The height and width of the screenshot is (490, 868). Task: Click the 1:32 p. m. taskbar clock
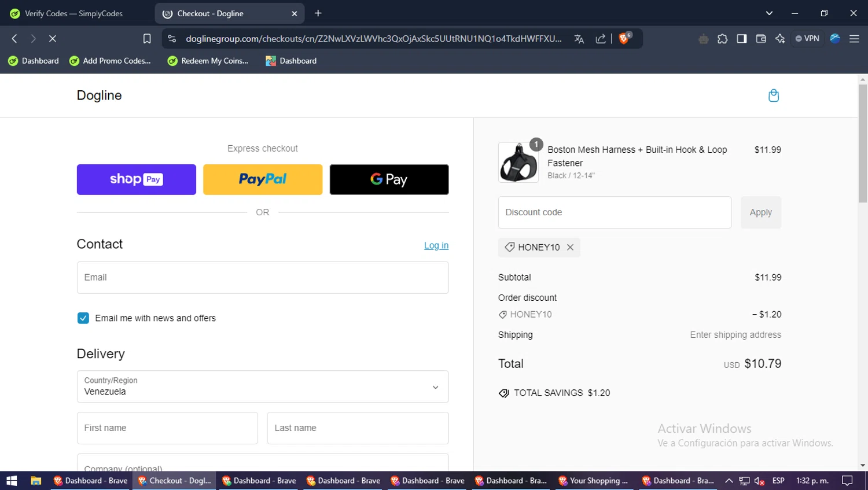(x=812, y=481)
